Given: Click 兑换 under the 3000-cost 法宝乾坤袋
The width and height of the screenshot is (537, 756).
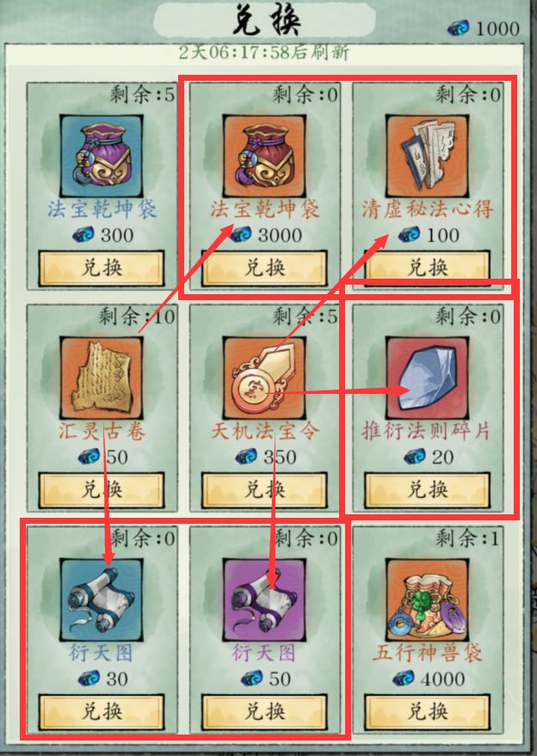Looking at the screenshot, I should (x=264, y=268).
